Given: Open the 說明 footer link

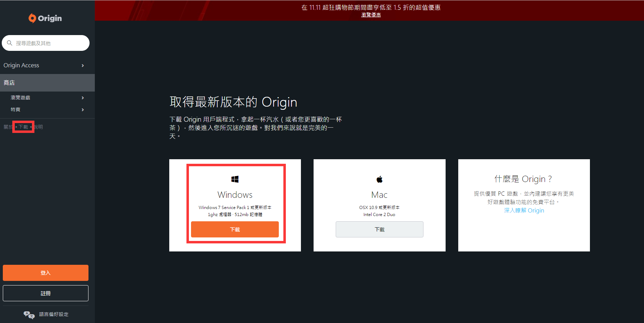Looking at the screenshot, I should [38, 127].
